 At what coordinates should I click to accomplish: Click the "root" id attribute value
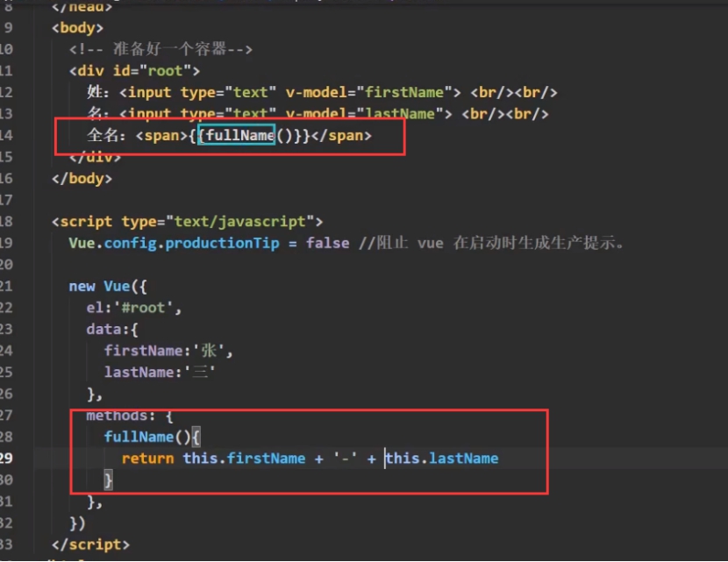165,70
